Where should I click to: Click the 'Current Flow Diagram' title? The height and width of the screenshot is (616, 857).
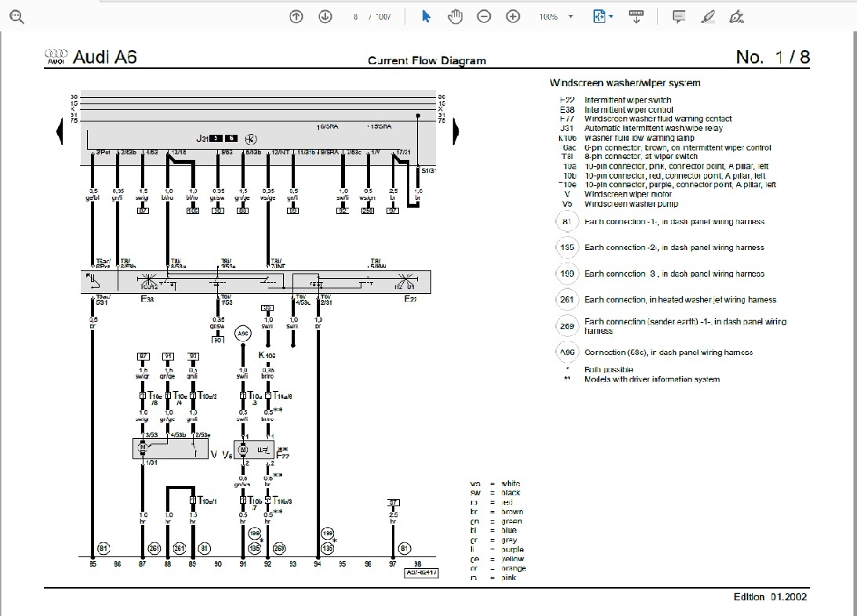pyautogui.click(x=427, y=60)
